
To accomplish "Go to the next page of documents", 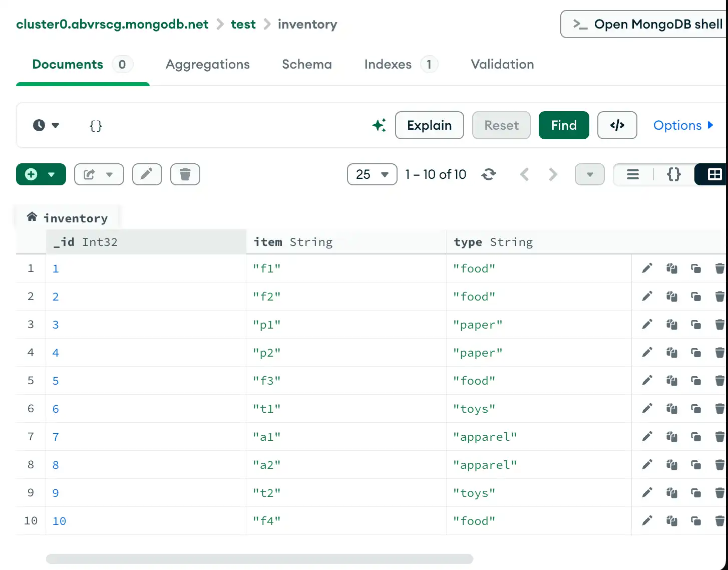I will coord(552,174).
